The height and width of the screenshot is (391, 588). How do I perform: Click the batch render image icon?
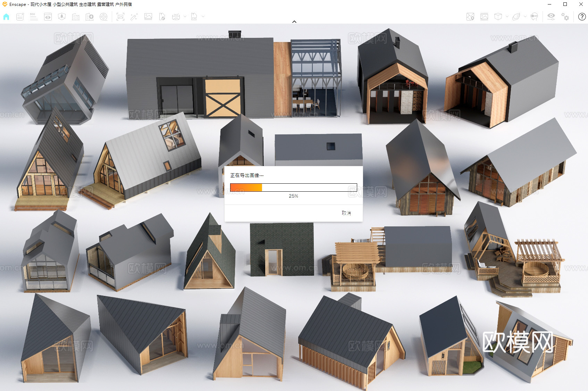tap(148, 17)
